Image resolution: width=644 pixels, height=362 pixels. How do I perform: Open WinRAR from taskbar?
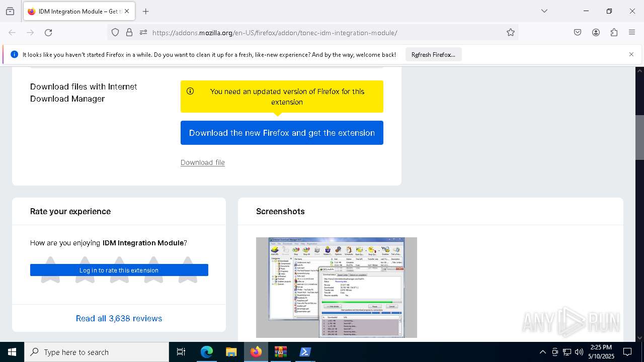pyautogui.click(x=281, y=352)
